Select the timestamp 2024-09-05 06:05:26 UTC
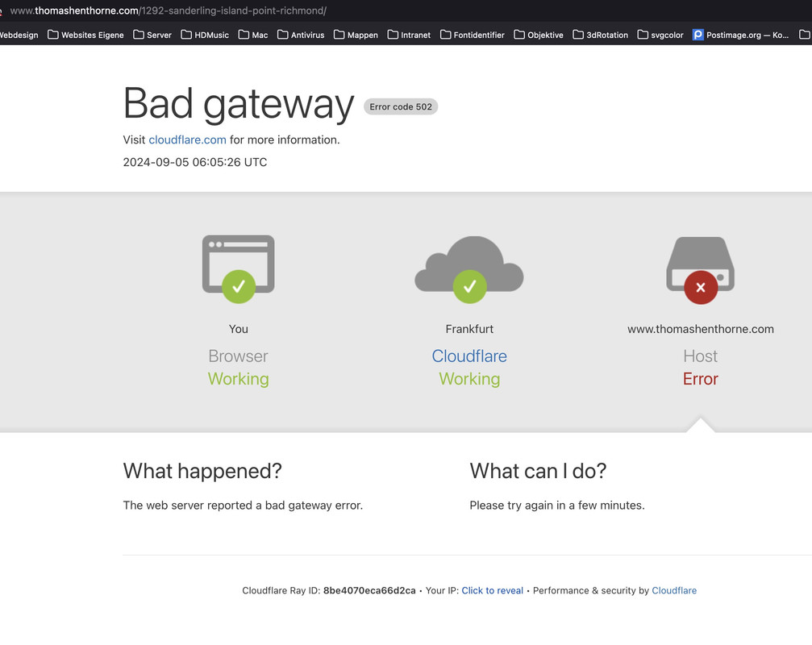The height and width of the screenshot is (645, 812). [194, 162]
